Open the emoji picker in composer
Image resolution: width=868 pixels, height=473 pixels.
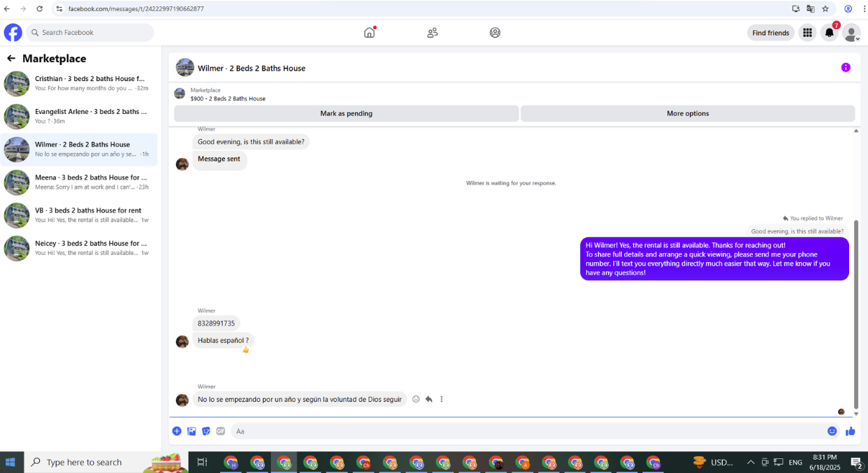832,431
